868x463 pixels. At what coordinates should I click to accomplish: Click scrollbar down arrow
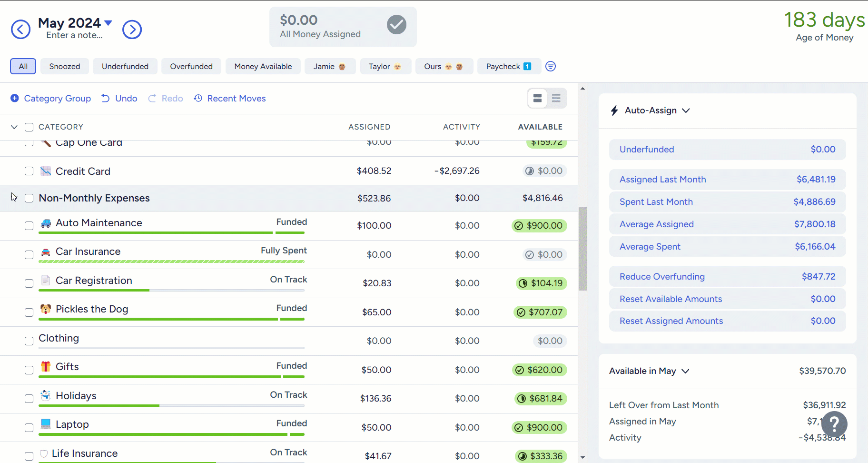[582, 458]
